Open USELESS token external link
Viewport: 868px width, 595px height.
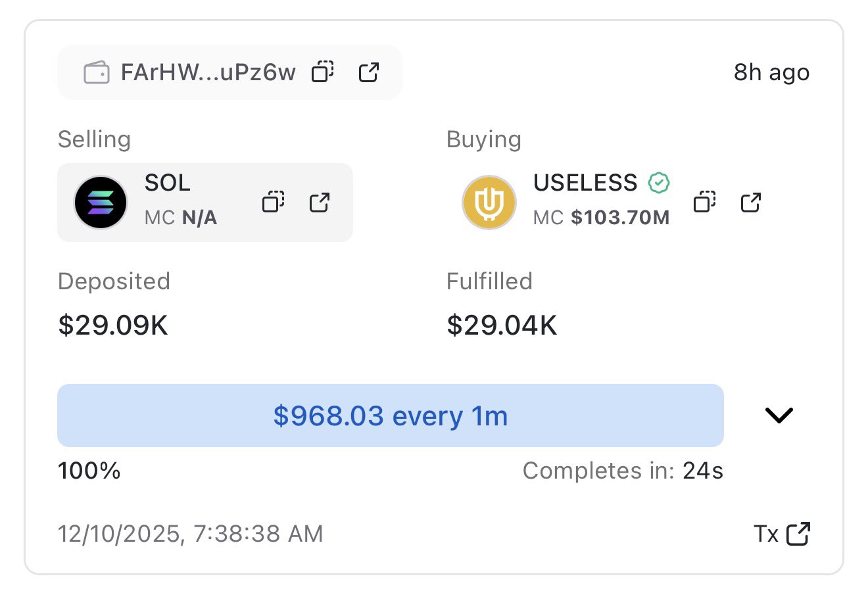751,202
